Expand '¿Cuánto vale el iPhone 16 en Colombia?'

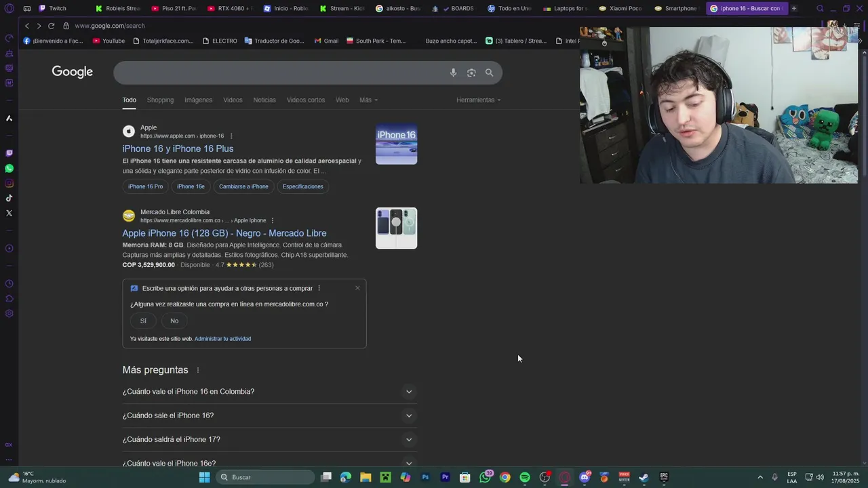[269, 392]
